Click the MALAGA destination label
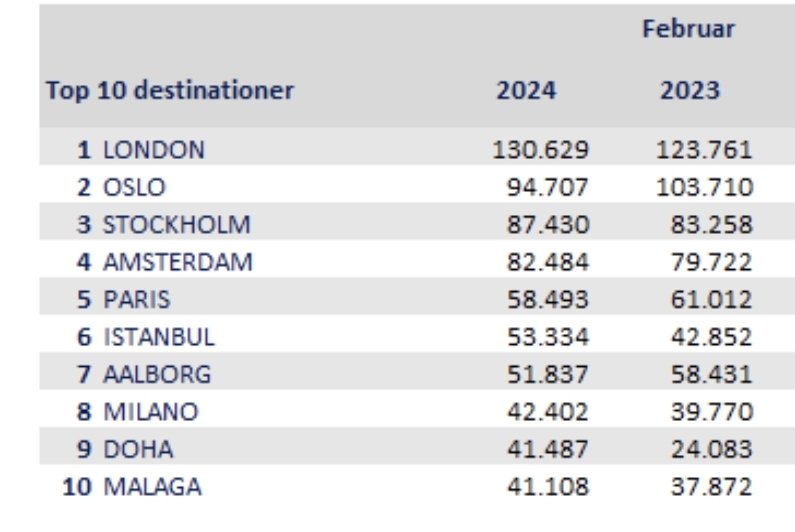This screenshot has height=532, width=795. coord(152,488)
